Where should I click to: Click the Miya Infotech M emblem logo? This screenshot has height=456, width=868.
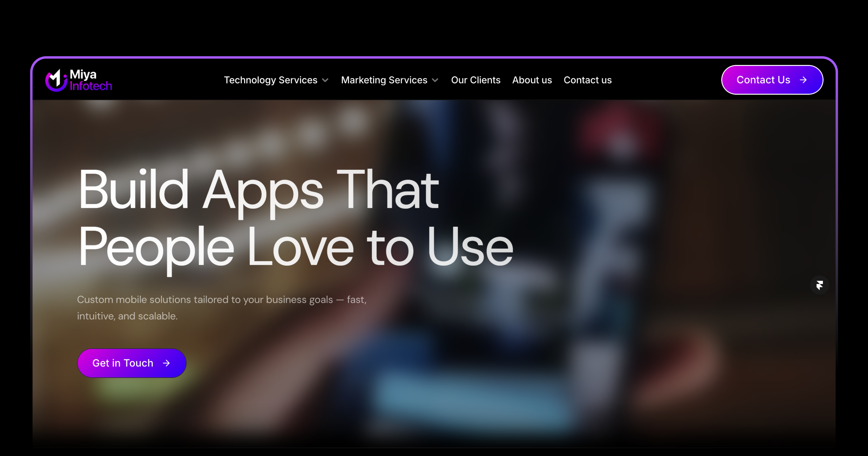[56, 80]
